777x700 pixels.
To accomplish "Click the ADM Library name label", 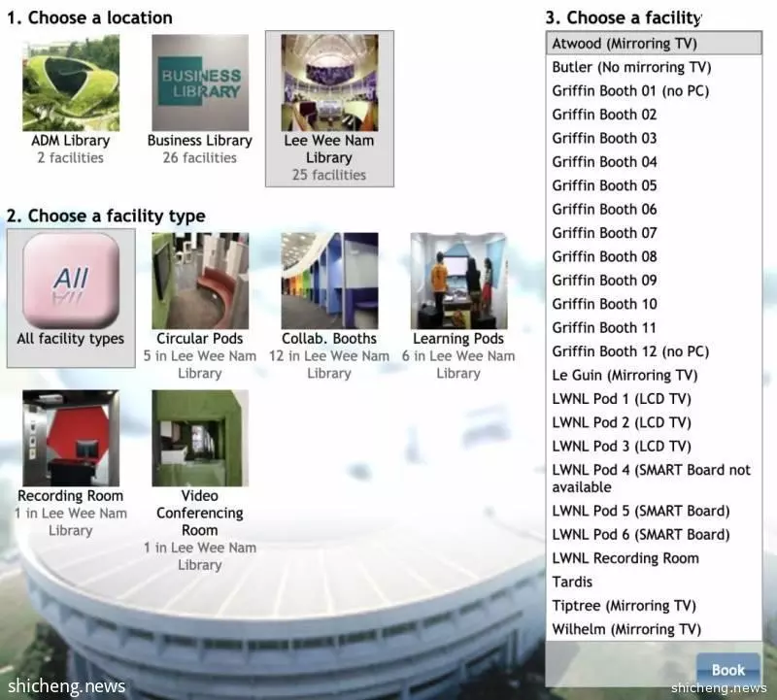I will point(71,141).
